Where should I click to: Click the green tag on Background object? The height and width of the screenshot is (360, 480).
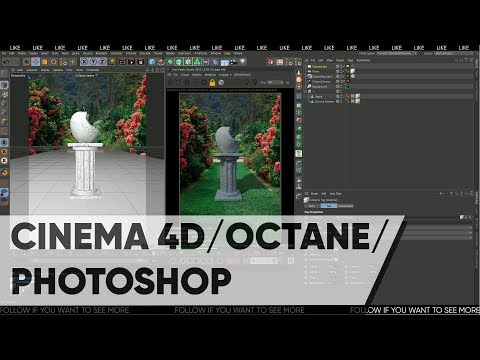click(x=347, y=86)
